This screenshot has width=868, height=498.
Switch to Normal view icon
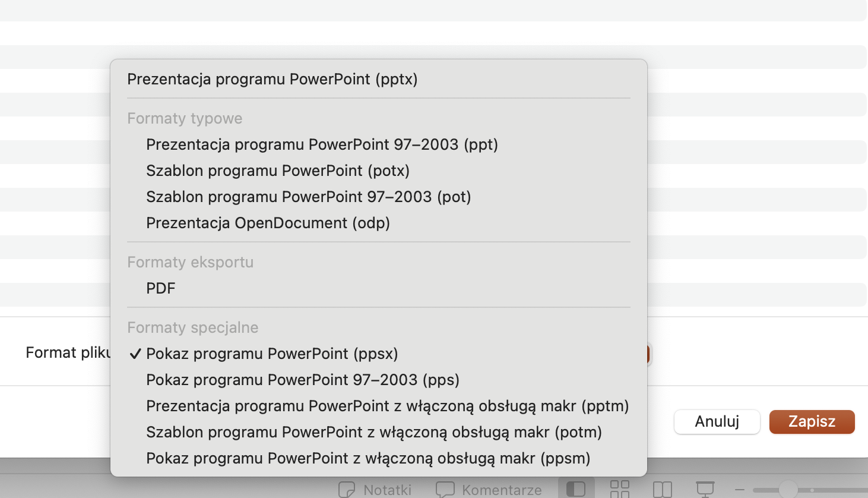point(576,489)
